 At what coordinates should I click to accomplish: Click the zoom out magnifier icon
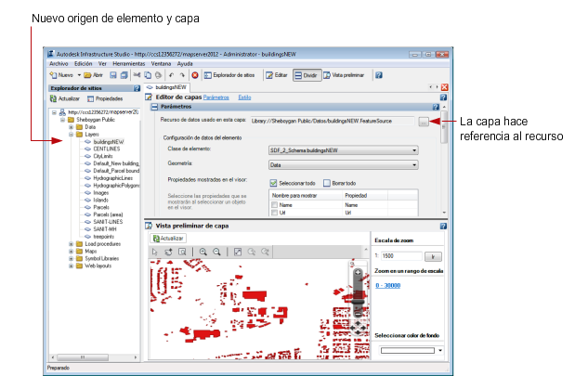click(216, 252)
